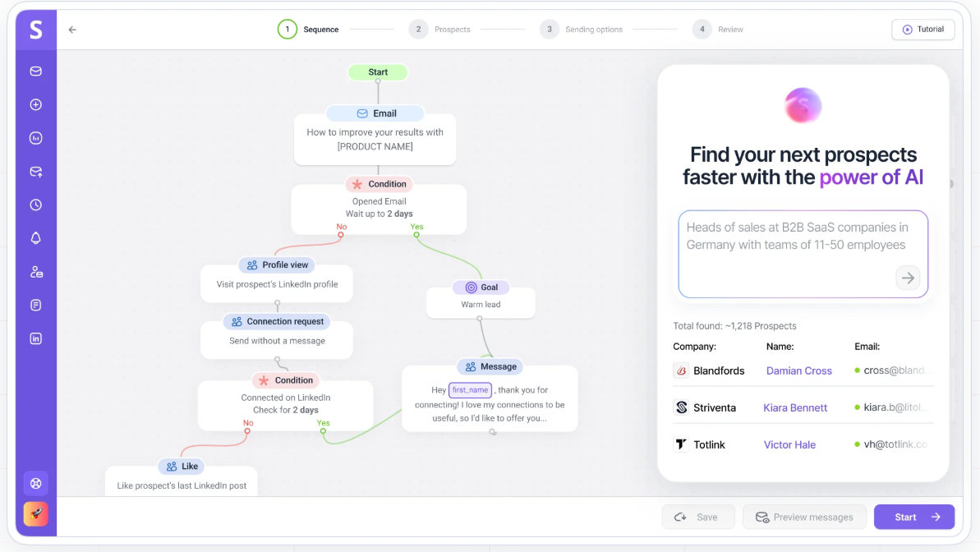
Task: Open the inbox mail icon in sidebar
Action: tap(35, 71)
